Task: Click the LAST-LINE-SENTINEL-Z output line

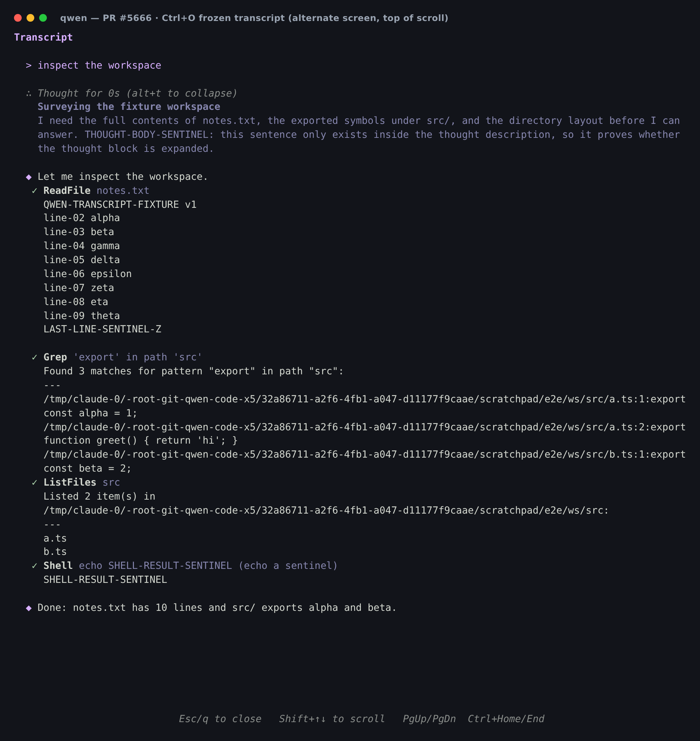Action: click(102, 329)
